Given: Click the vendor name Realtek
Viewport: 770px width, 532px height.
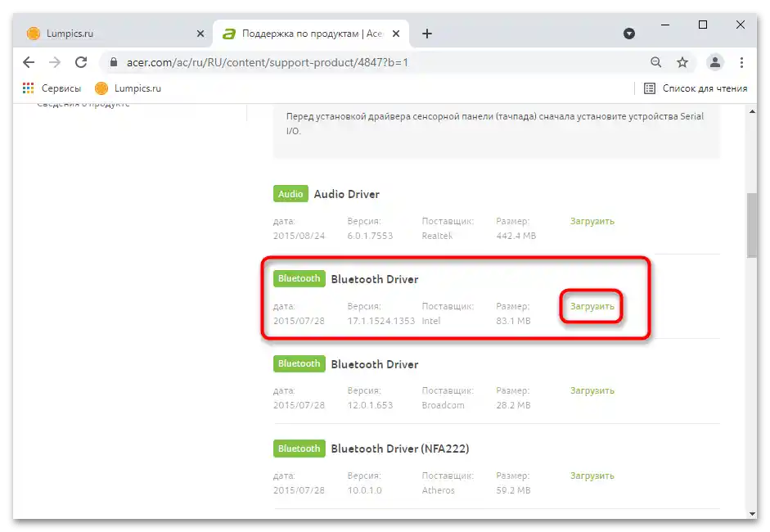Looking at the screenshot, I should [437, 236].
